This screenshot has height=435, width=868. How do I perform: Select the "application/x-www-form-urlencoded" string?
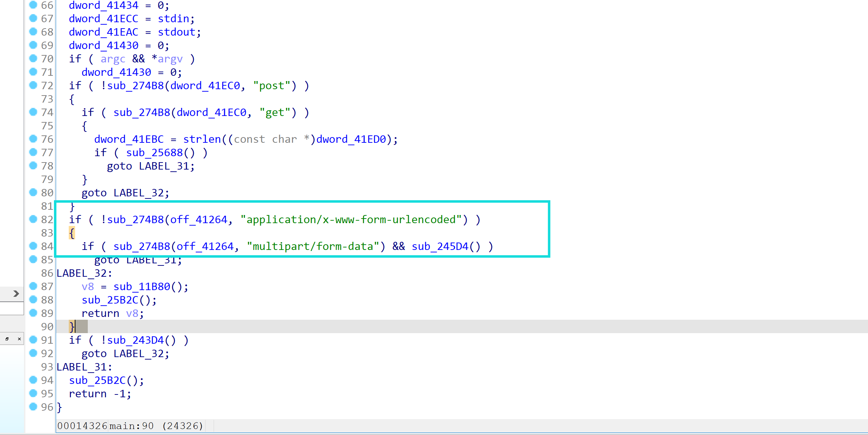[x=351, y=220]
